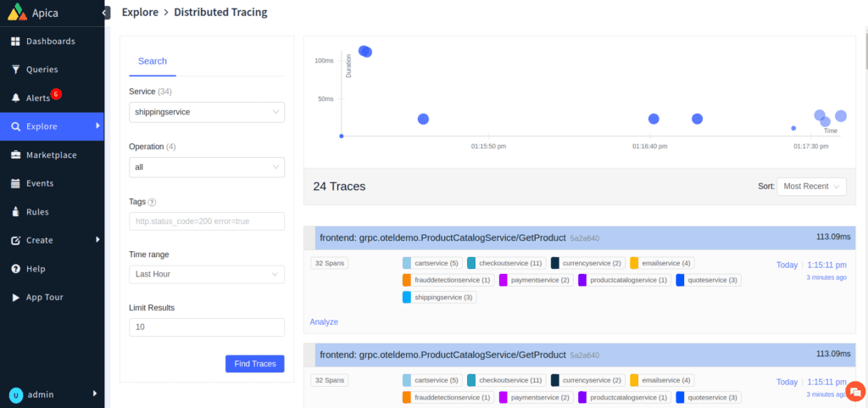The width and height of the screenshot is (868, 408).
Task: Open the Service dropdown showing shippingservice
Action: pos(207,112)
